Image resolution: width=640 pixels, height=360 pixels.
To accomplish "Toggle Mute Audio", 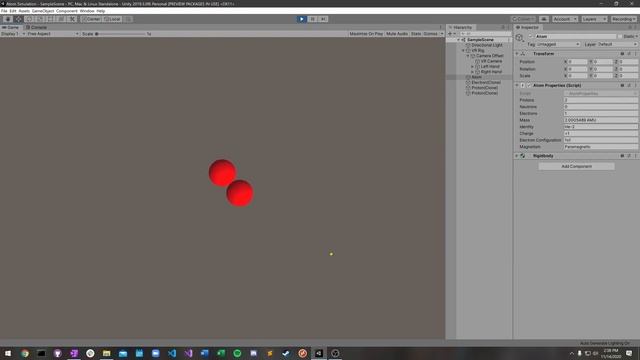I will point(397,34).
